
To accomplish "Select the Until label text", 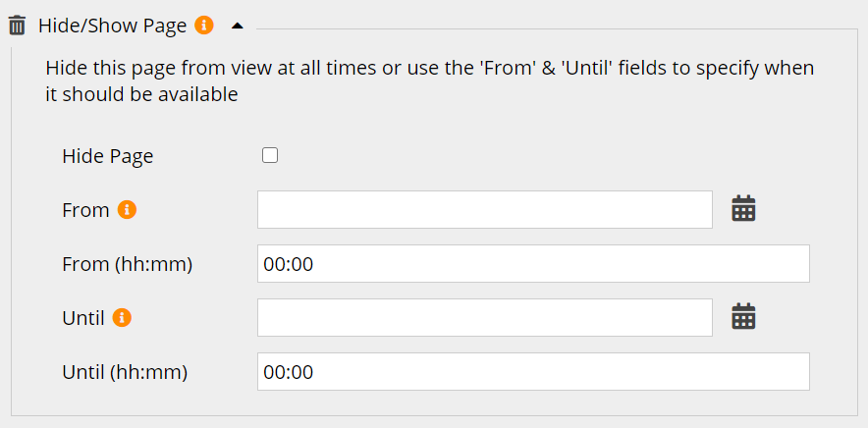I will [x=83, y=318].
